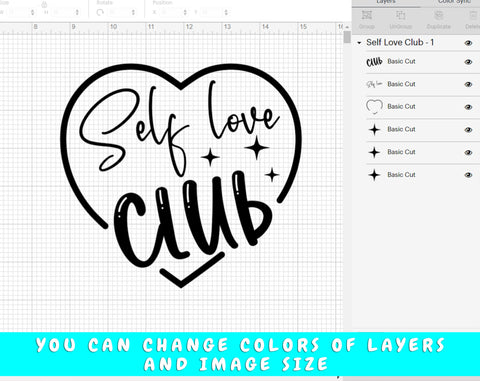Screen dimensions: 480x381
Task: Click the scrollbar up arrow above canvas
Action: [x=347, y=27]
